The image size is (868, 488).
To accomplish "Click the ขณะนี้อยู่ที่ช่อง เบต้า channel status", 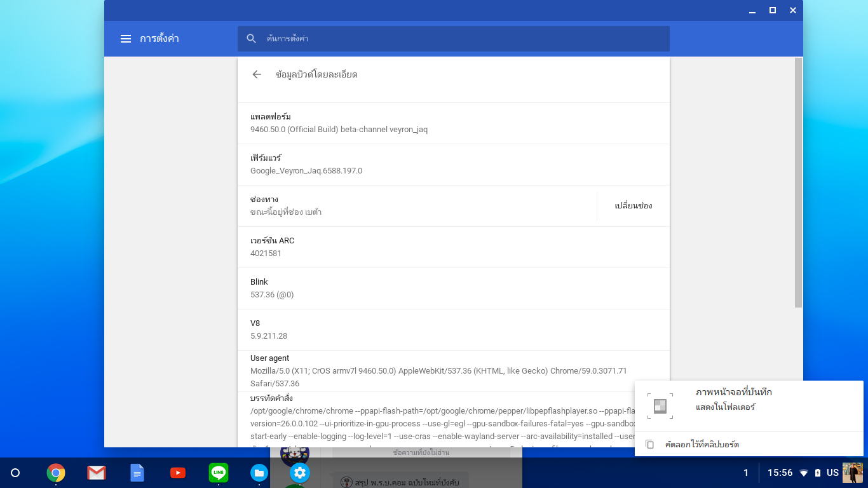I will click(286, 212).
